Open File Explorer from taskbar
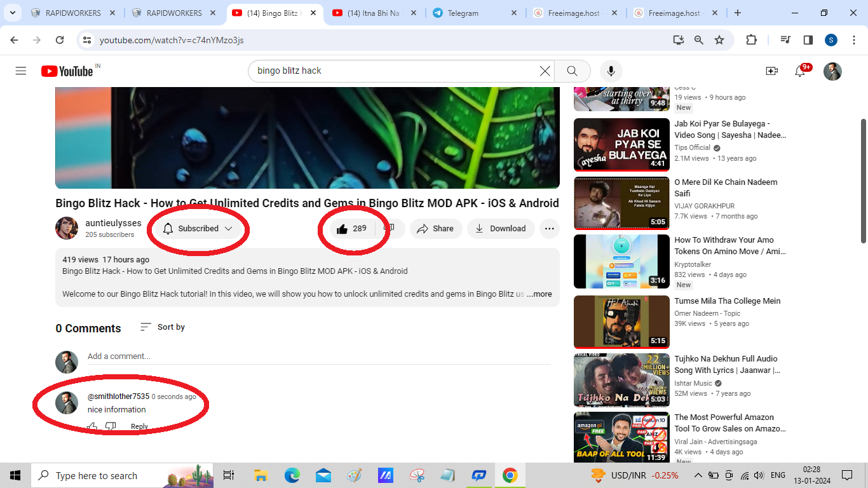The image size is (868, 488). 261,475
